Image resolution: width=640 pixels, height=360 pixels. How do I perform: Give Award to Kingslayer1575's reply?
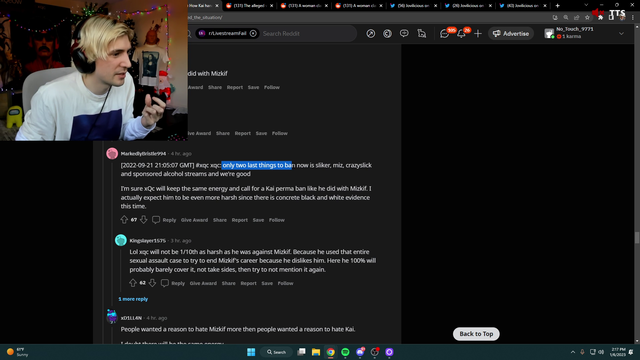tap(203, 283)
